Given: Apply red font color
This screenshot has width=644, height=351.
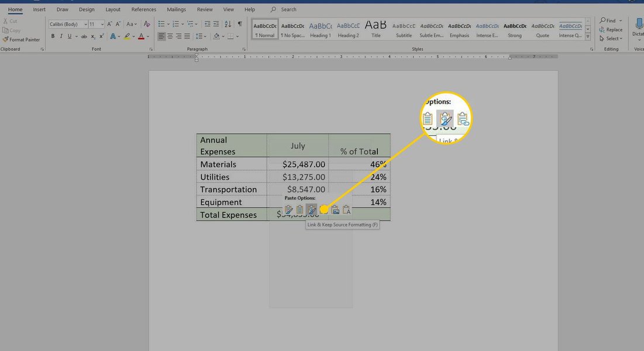Looking at the screenshot, I should pos(142,37).
